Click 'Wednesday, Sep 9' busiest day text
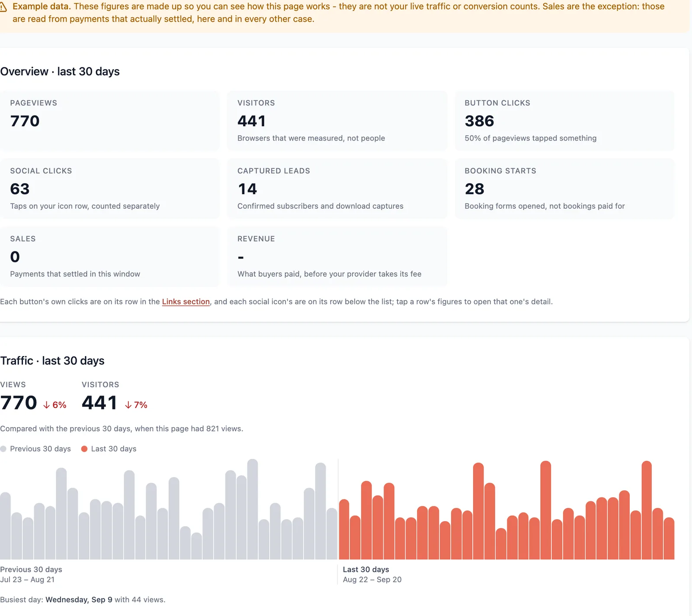Viewport: 692px width, 616px height. pyautogui.click(x=79, y=600)
